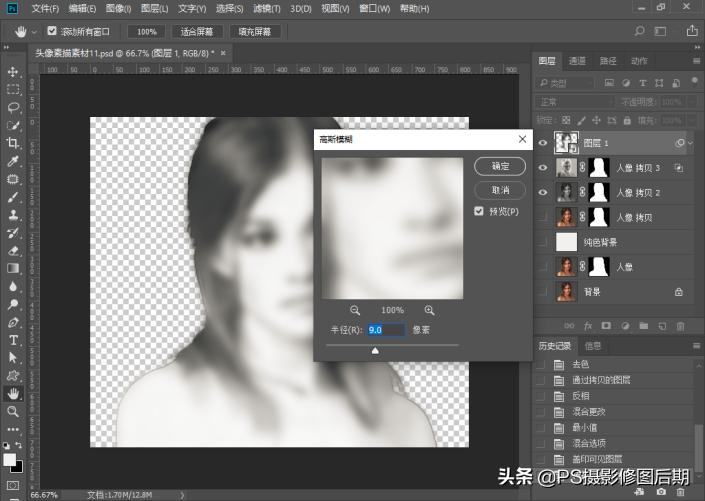
Task: Expand smart filters on 图层 1
Action: (691, 143)
